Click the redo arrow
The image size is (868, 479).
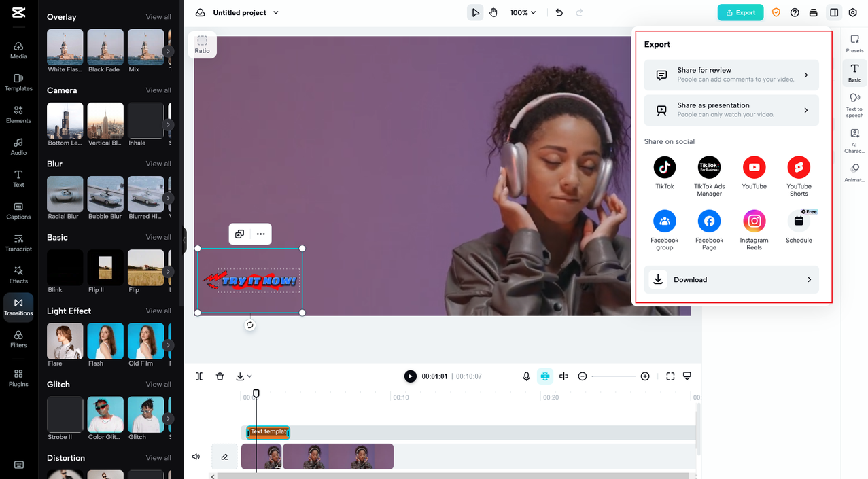coord(579,12)
